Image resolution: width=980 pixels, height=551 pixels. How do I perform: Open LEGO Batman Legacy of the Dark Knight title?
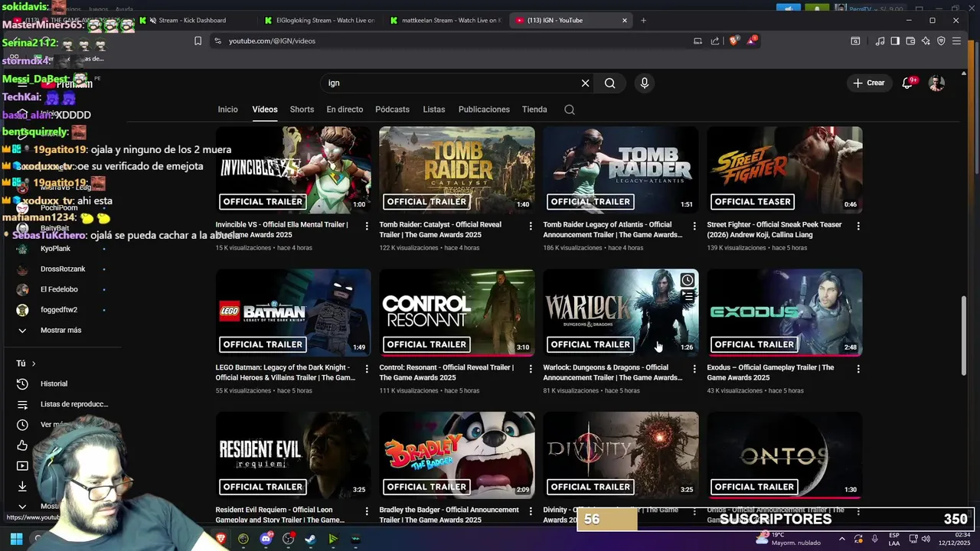point(286,373)
